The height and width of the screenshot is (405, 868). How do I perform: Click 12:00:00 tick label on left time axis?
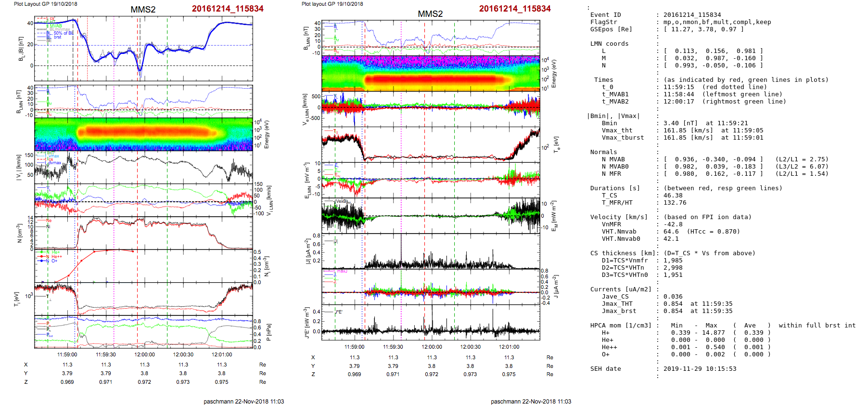(x=144, y=354)
